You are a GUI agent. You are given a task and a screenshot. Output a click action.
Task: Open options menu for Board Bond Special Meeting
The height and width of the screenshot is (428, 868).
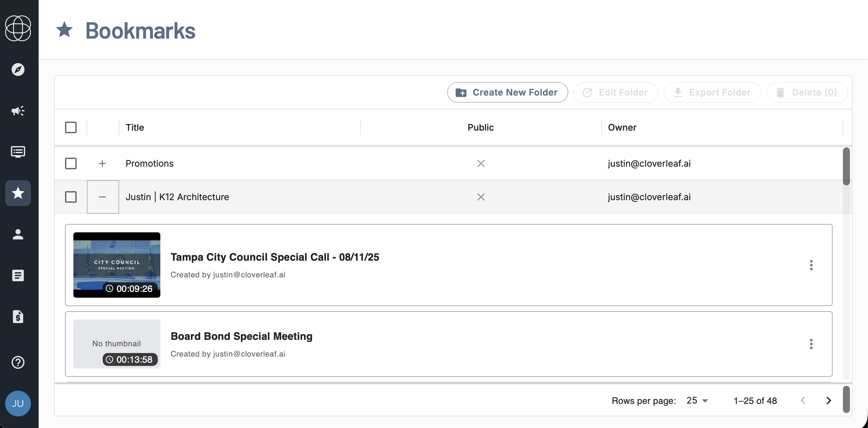click(811, 344)
